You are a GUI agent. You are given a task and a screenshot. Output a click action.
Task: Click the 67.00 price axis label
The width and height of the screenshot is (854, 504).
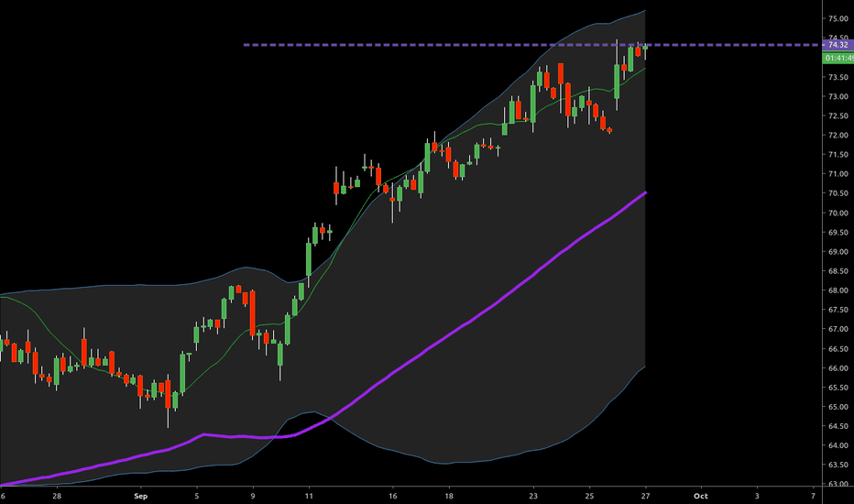(x=838, y=329)
